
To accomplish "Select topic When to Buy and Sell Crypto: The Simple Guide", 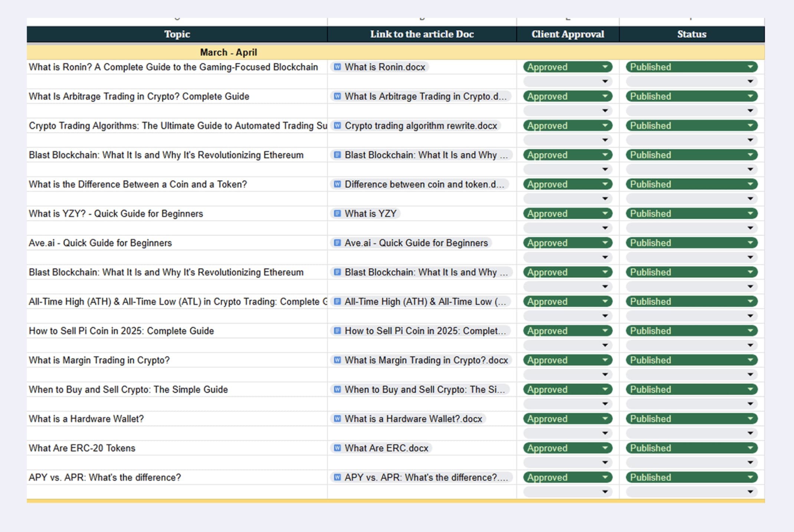I will tap(177, 390).
